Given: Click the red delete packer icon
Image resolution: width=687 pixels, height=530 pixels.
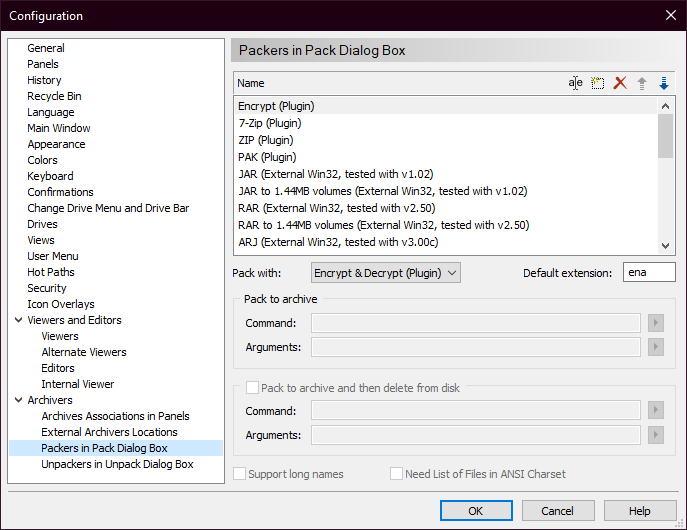Looking at the screenshot, I should (620, 83).
